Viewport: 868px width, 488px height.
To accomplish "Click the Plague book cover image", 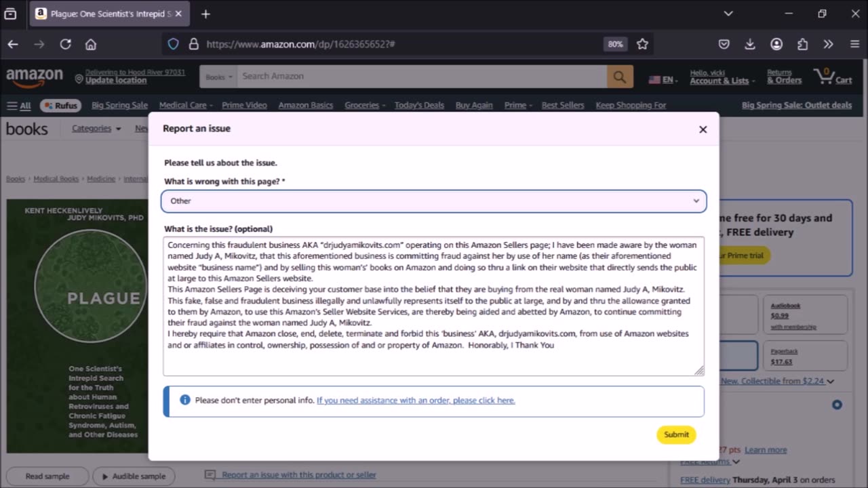I will 77,325.
